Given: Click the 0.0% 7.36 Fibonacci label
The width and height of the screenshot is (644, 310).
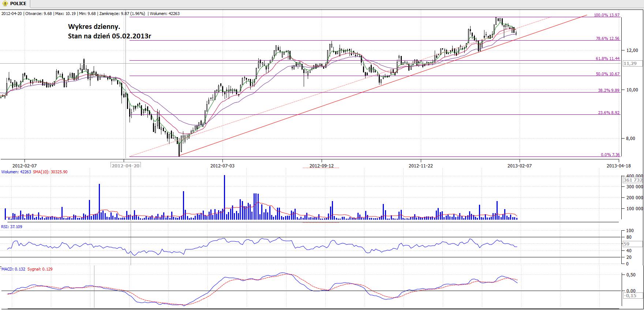Looking at the screenshot, I should 610,155.
